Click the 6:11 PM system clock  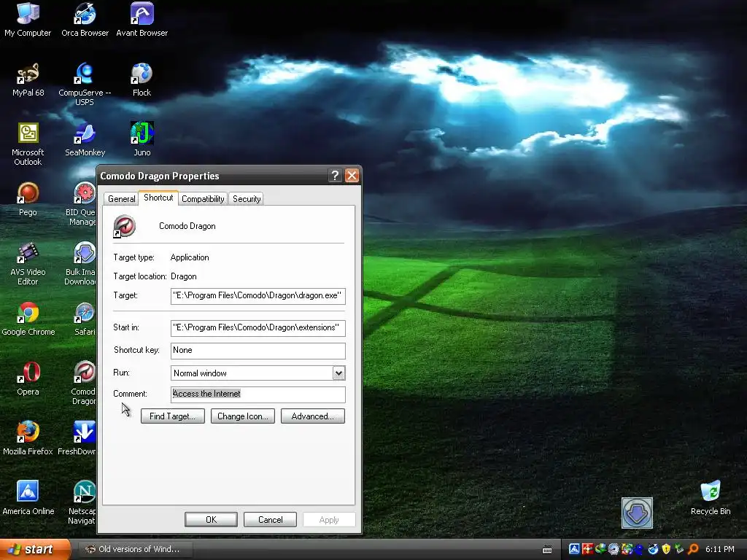point(720,549)
